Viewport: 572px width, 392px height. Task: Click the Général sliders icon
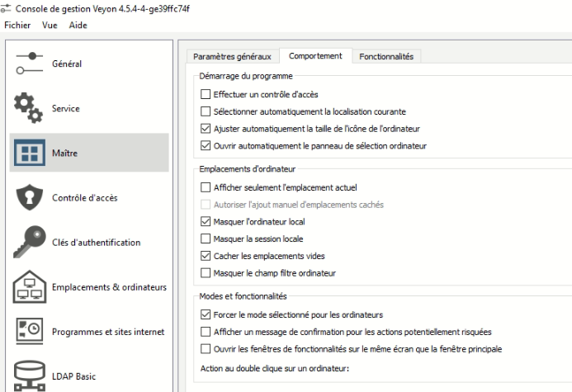pos(30,64)
